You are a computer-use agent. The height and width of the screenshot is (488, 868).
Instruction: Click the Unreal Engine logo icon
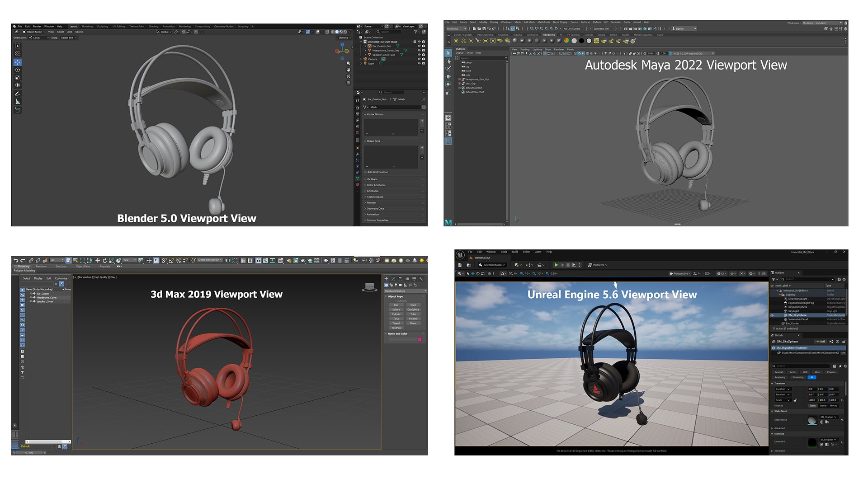point(460,255)
